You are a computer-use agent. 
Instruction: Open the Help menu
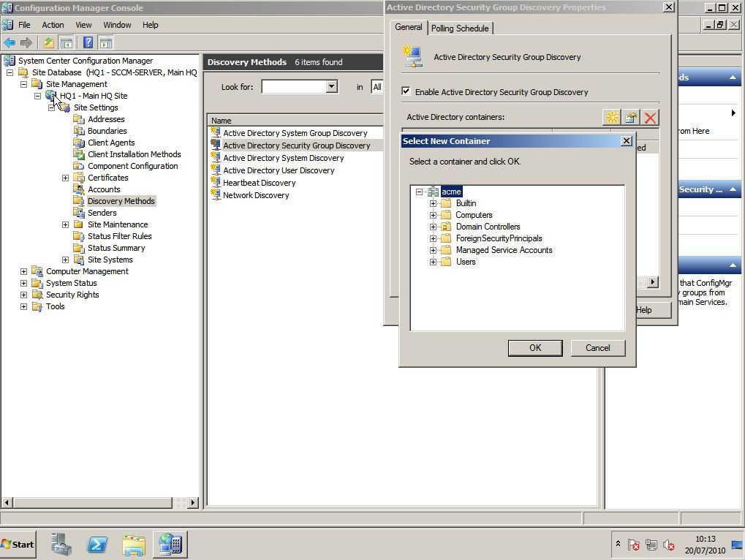click(x=150, y=25)
